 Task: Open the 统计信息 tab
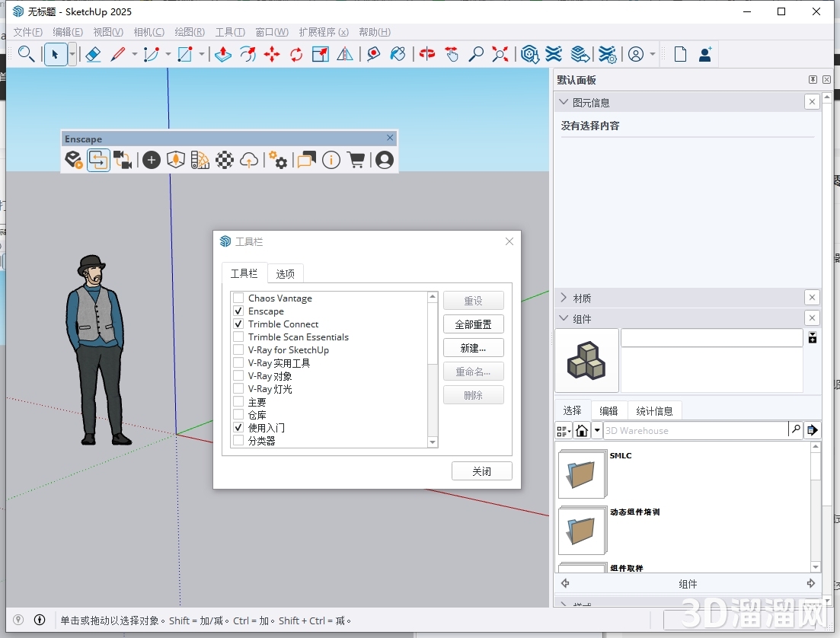pyautogui.click(x=654, y=411)
